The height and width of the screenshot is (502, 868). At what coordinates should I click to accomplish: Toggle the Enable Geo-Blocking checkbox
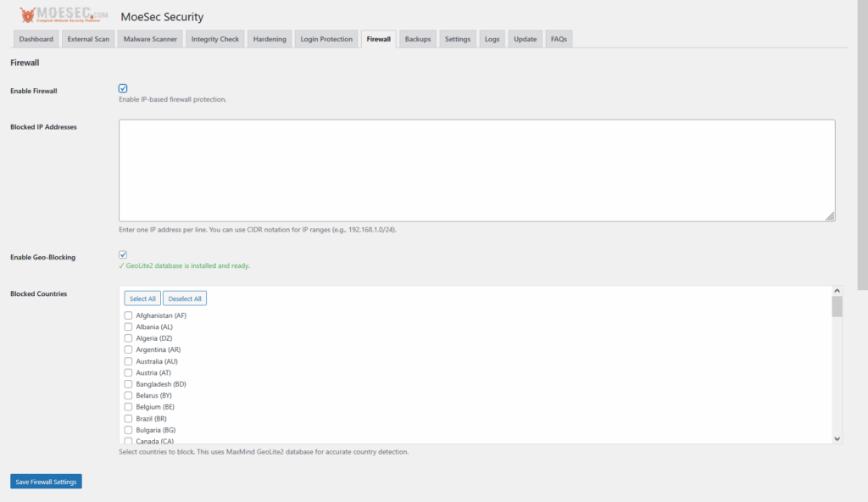(x=123, y=254)
